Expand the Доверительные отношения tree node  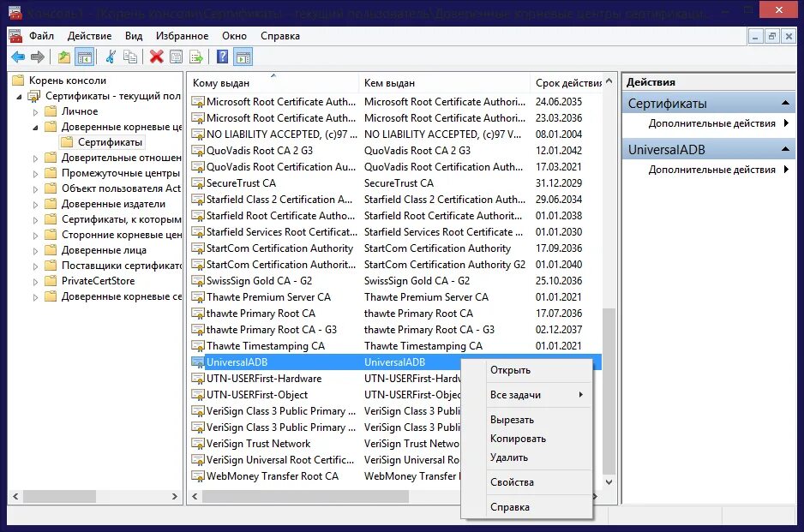click(x=35, y=158)
